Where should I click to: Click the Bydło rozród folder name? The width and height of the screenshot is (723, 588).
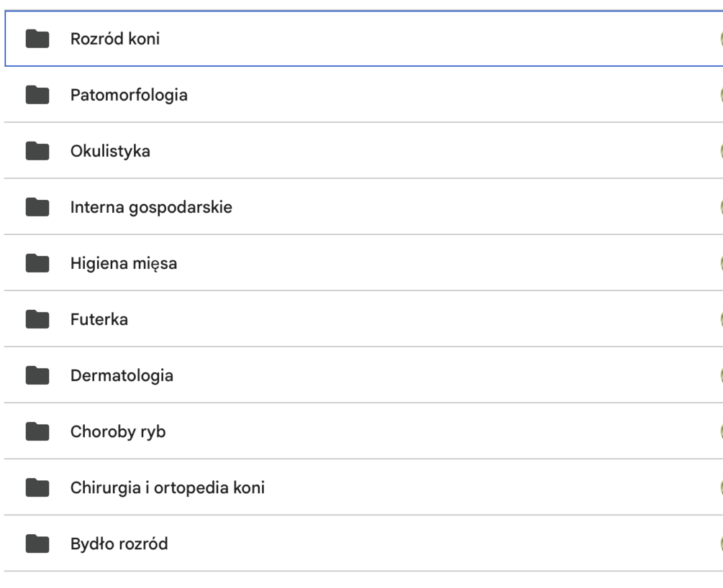coord(119,543)
